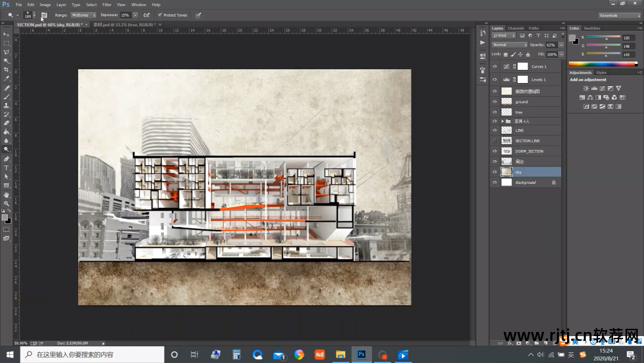Viewport: 644px width, 363px height.
Task: Open the Range dropdown set to Midtones
Action: [x=83, y=15]
